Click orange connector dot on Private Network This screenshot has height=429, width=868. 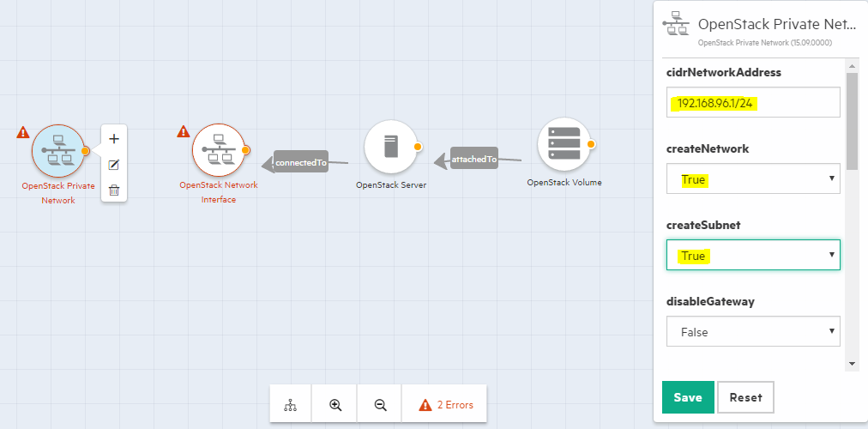point(85,150)
